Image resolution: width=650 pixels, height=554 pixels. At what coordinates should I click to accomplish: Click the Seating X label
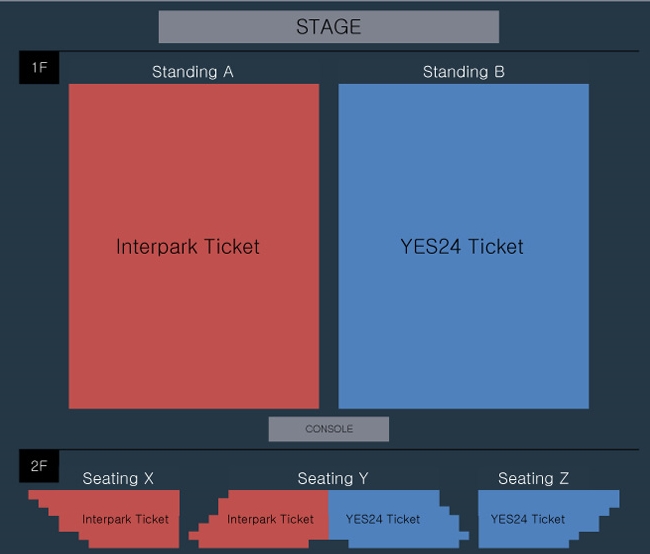coord(118,479)
